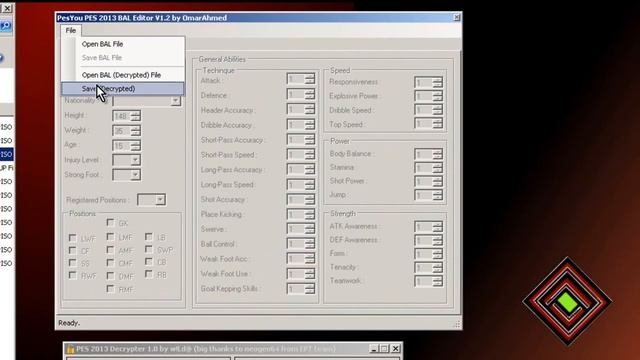Viewport: 640px width, 360px height.
Task: Click the Top Speed spinner
Action: [438, 123]
